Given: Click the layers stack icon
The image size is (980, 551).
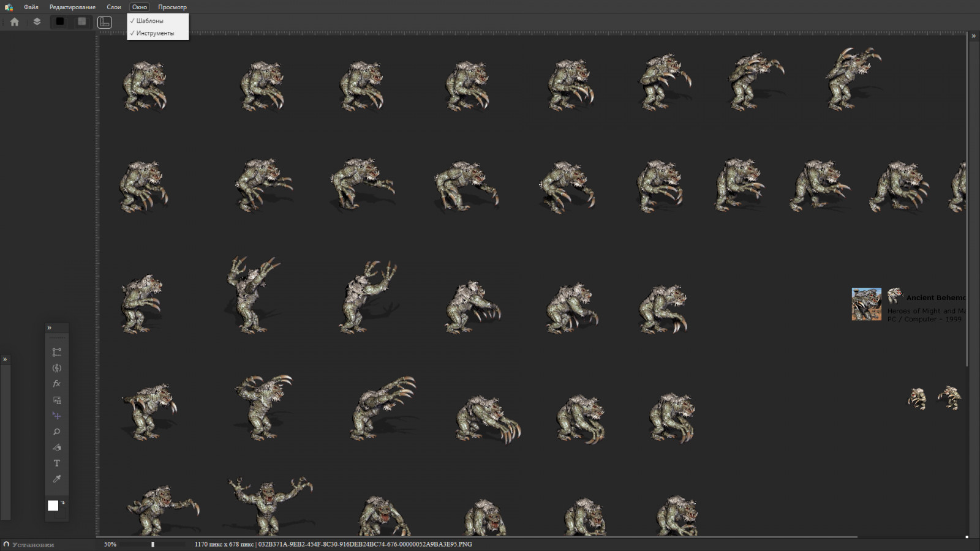Looking at the screenshot, I should (x=37, y=22).
